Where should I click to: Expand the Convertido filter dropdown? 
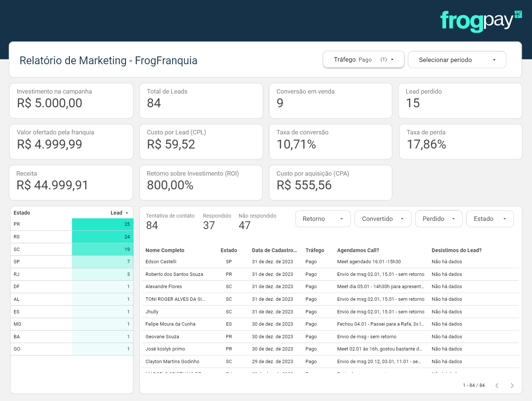[x=383, y=219]
